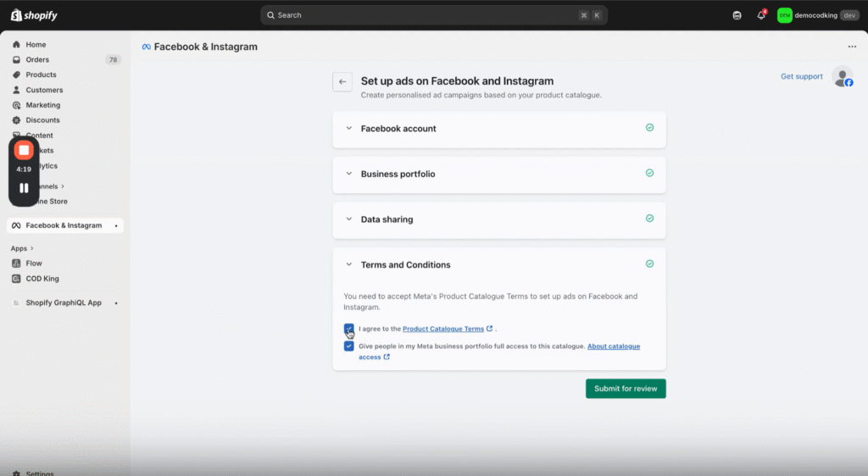868x476 pixels.
Task: Click the Submit for review button
Action: (626, 389)
